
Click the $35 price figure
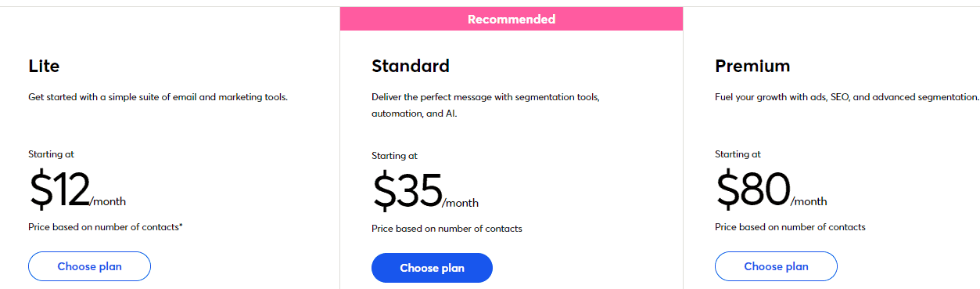(x=407, y=192)
